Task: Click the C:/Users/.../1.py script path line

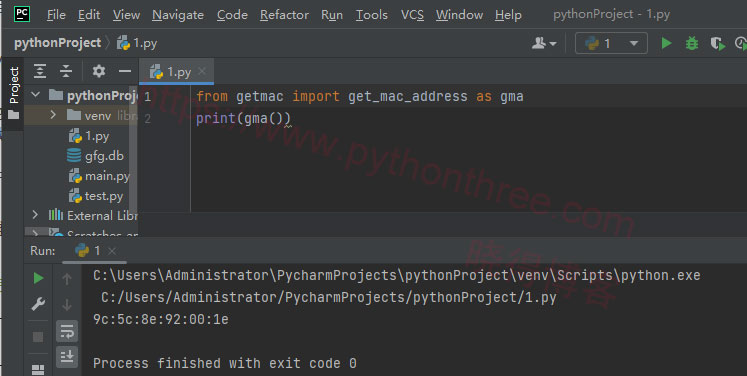Action: pos(329,297)
